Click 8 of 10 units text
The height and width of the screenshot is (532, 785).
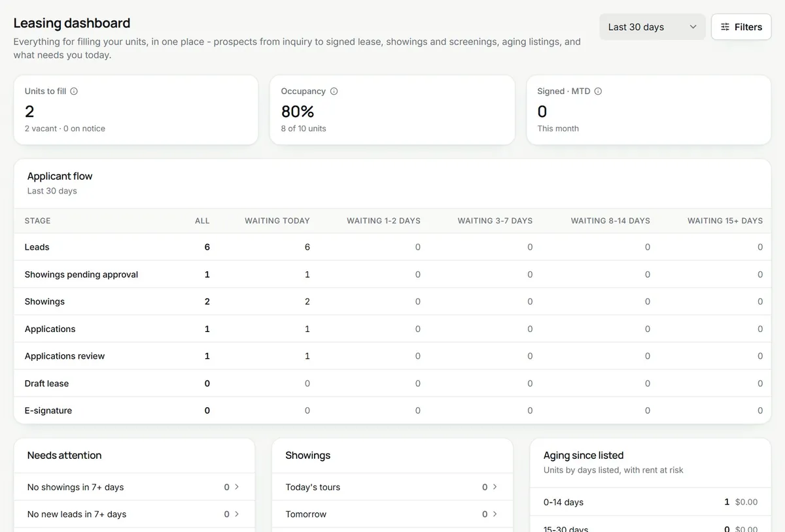point(304,129)
